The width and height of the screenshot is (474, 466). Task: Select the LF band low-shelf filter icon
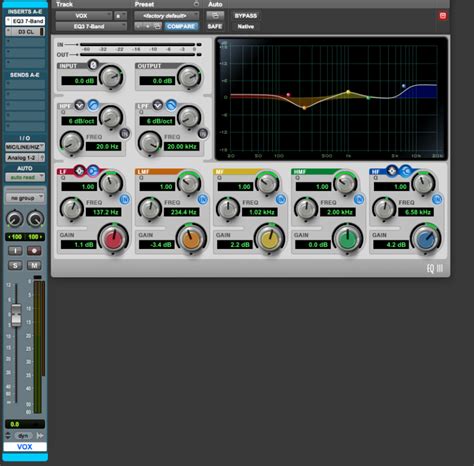(x=93, y=171)
